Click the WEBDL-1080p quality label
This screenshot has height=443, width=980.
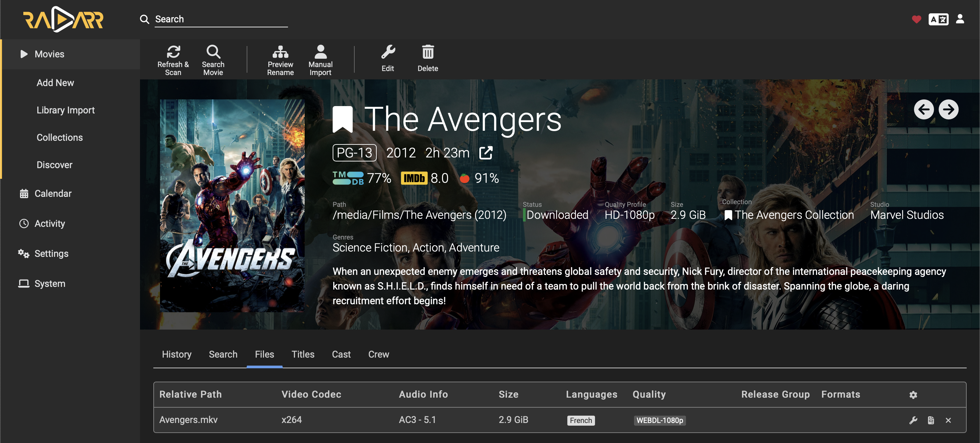coord(660,420)
